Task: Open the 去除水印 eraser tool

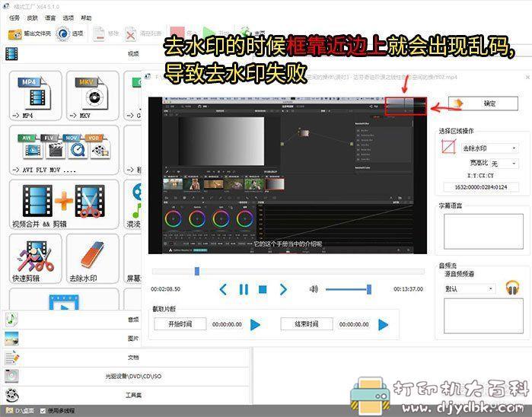Action: (93, 259)
